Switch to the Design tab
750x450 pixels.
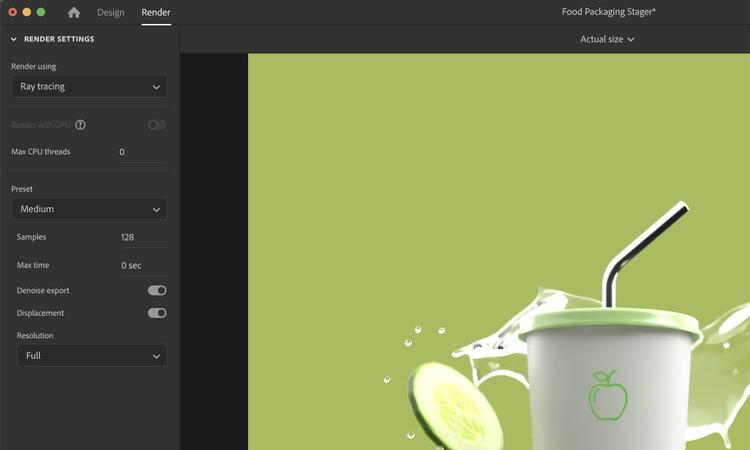pyautogui.click(x=111, y=12)
